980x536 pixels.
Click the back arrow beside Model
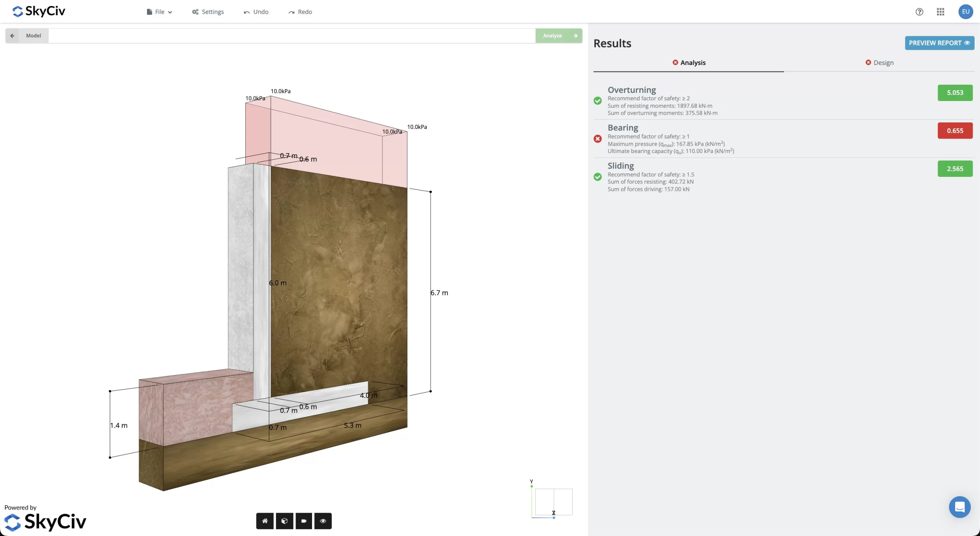coord(12,36)
